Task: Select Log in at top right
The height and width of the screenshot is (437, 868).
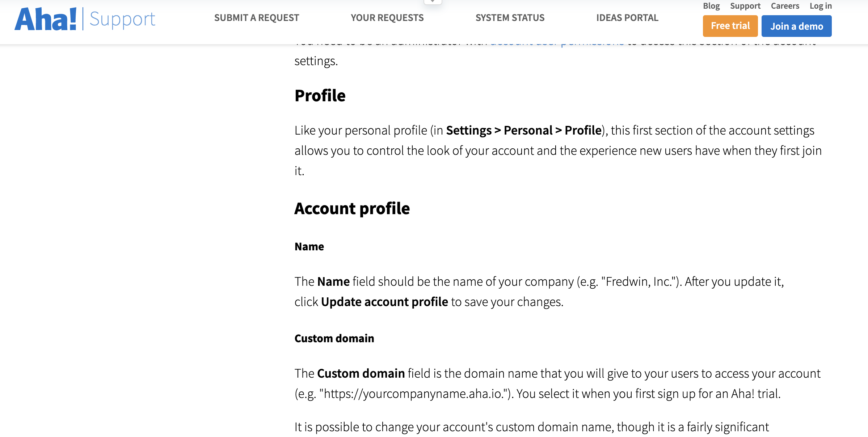Action: (821, 6)
